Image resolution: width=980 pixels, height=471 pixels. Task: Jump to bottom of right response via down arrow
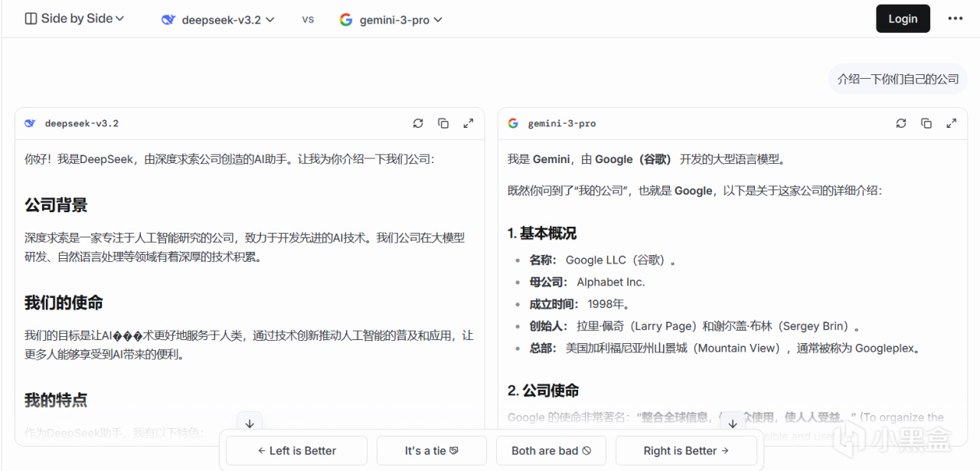coord(733,424)
